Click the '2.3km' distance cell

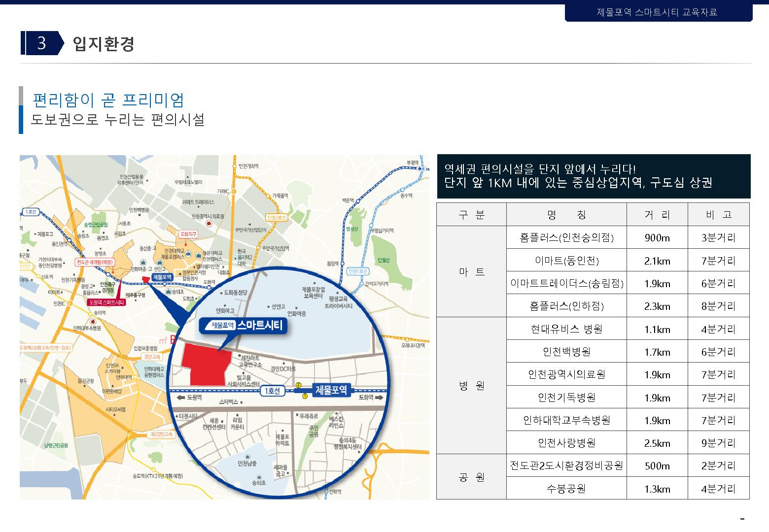click(x=657, y=306)
